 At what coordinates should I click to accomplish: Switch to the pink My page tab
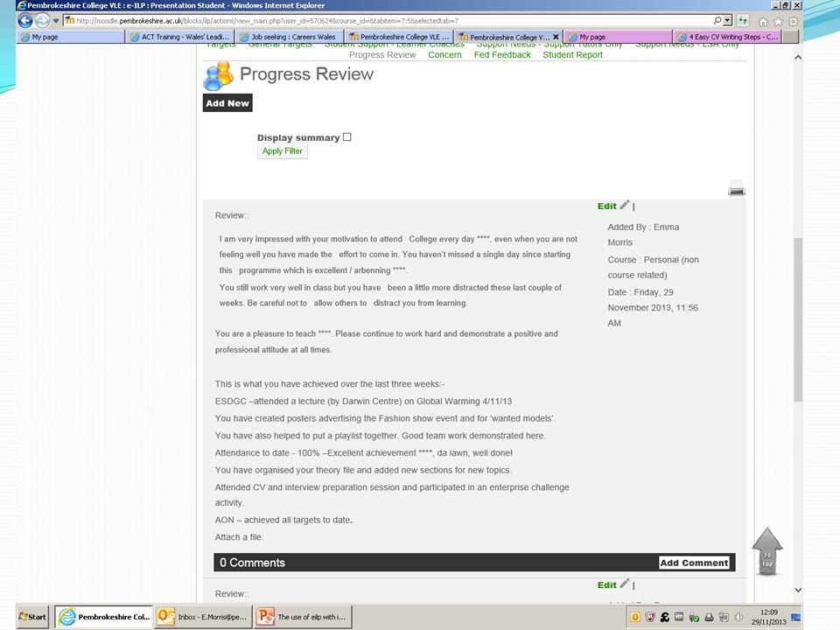click(x=619, y=37)
